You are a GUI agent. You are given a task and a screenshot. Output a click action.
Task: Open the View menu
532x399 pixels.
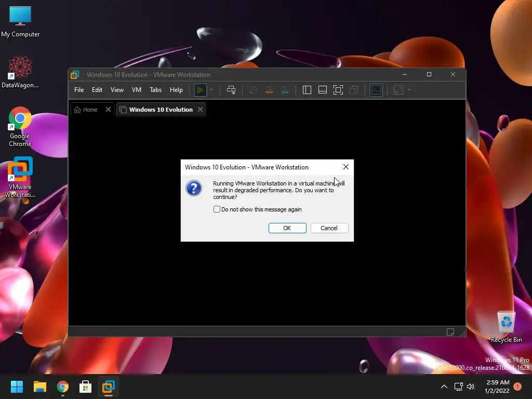[x=117, y=90]
